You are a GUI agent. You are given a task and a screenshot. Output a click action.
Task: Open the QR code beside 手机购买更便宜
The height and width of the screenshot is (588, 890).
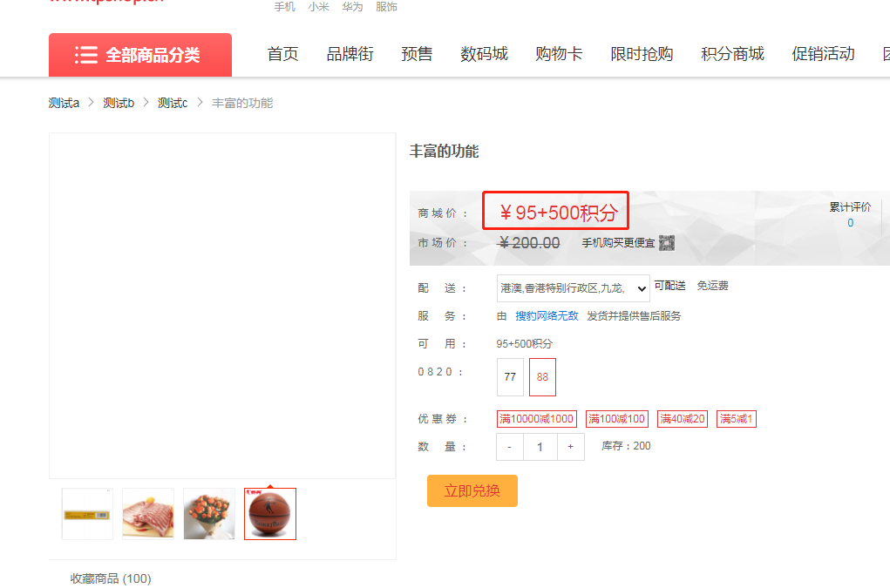click(x=667, y=242)
